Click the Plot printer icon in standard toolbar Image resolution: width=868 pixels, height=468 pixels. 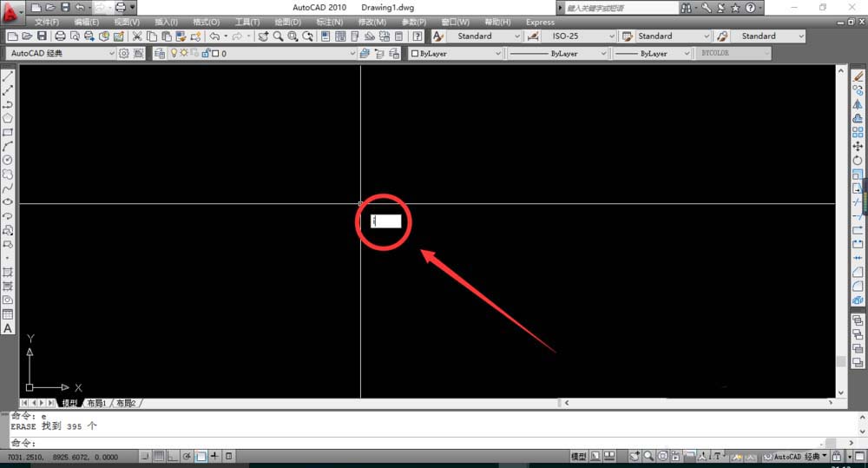pos(61,36)
